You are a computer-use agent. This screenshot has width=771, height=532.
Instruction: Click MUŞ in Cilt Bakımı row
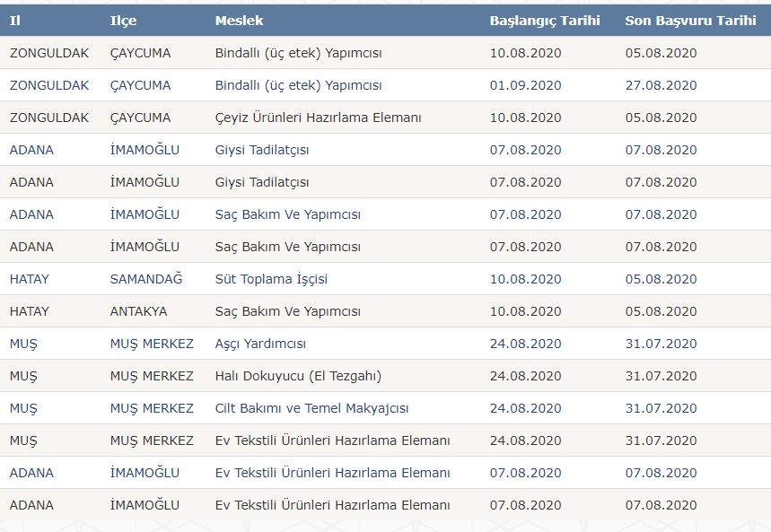(x=23, y=408)
